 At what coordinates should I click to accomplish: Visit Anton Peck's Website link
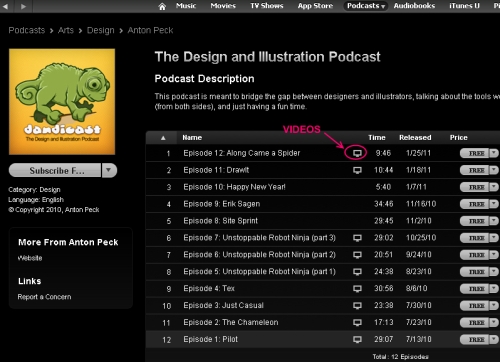[30, 258]
